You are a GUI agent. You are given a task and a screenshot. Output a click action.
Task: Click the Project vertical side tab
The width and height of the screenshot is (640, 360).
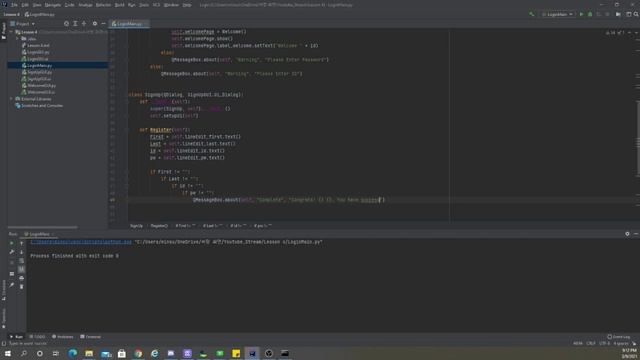coord(4,31)
